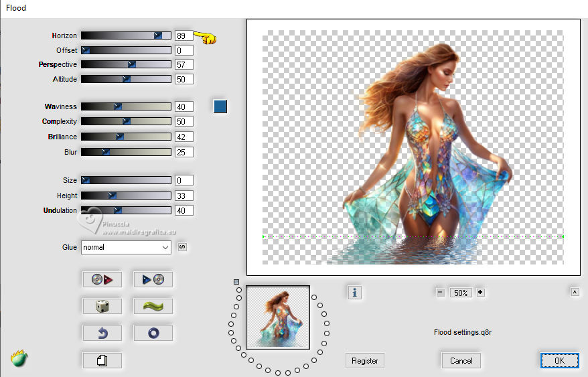The width and height of the screenshot is (588, 377).
Task: Click the copy pages icon button
Action: point(102,360)
